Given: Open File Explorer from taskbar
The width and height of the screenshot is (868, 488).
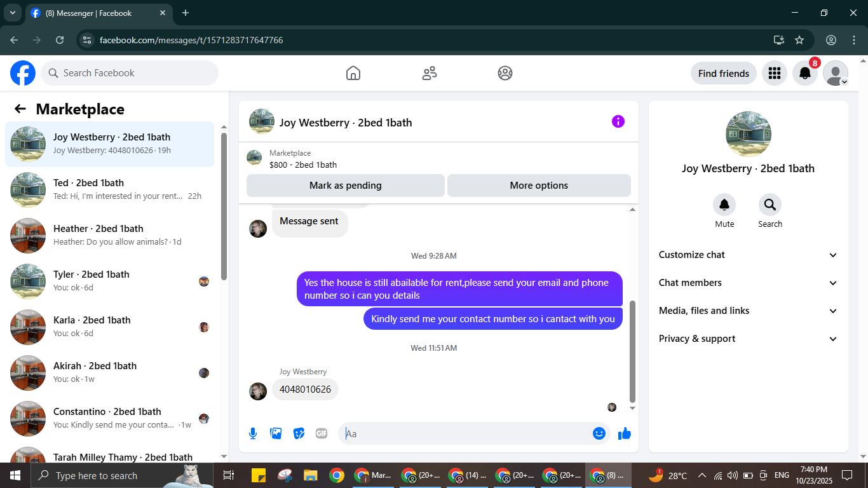Looking at the screenshot, I should pyautogui.click(x=310, y=475).
